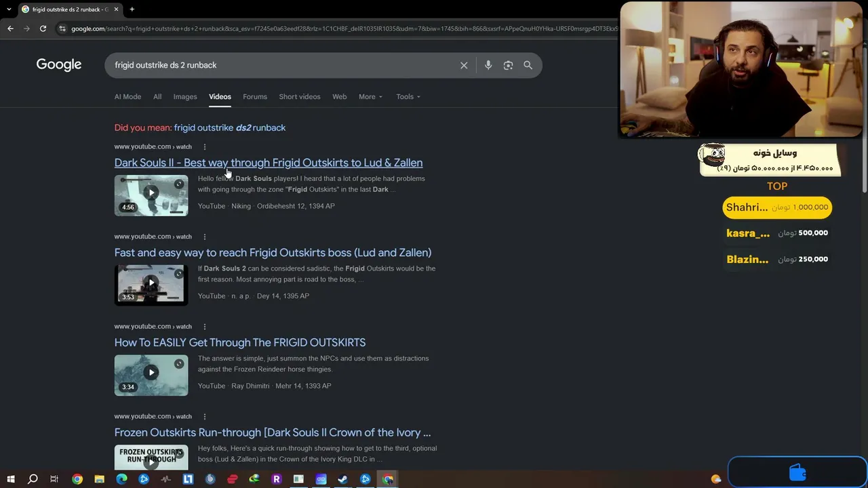Screen dimensions: 868x488
Task: Open the tab search dropdown
Action: (9, 9)
